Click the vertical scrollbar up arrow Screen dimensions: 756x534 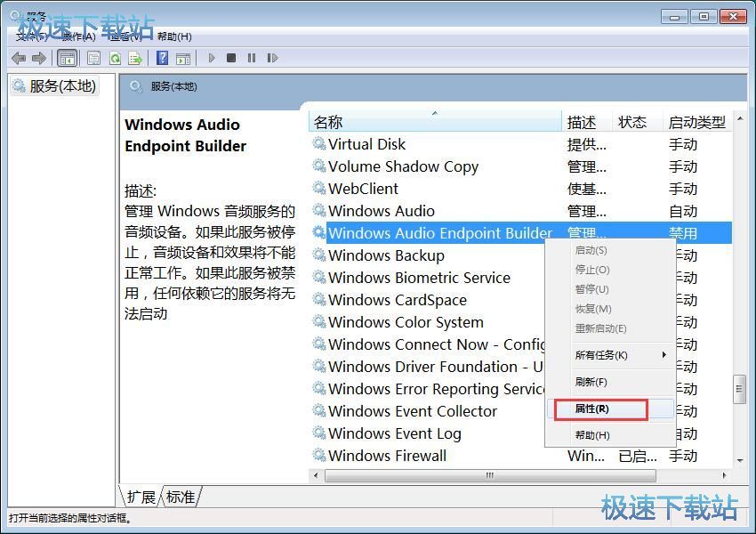740,118
